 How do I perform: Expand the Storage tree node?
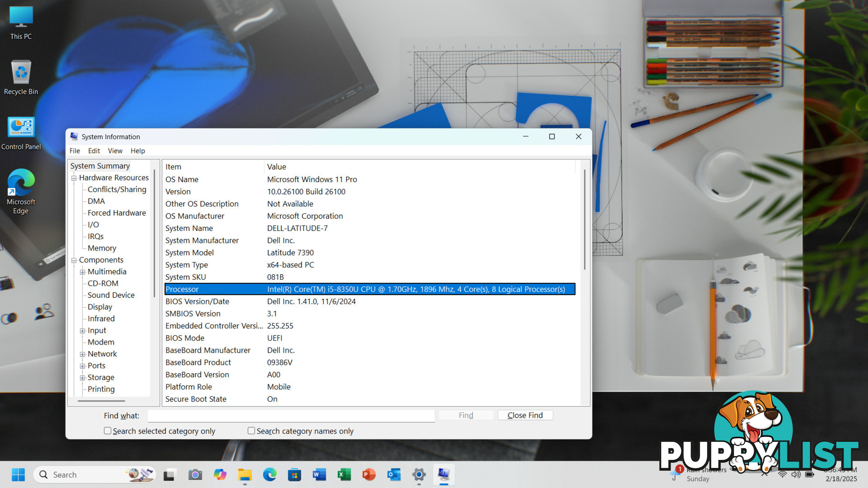pyautogui.click(x=82, y=378)
